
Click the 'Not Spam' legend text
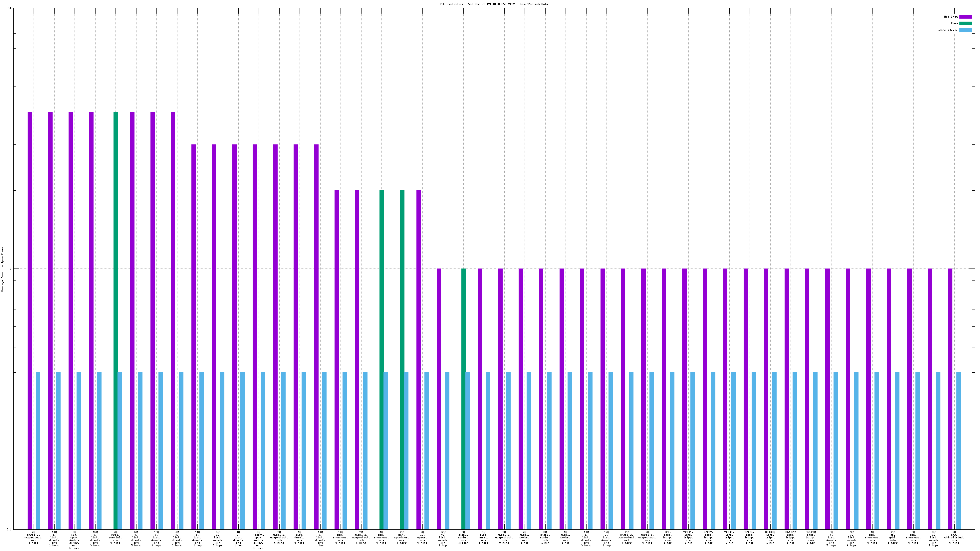pos(951,17)
